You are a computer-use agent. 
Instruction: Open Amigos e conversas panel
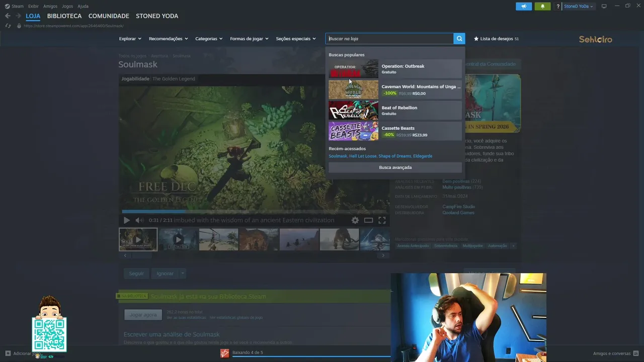(612, 353)
